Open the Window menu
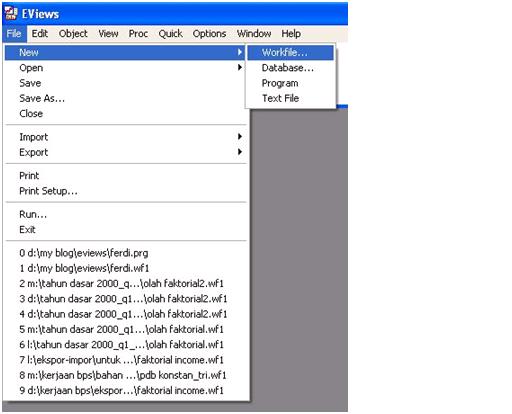 coord(254,34)
